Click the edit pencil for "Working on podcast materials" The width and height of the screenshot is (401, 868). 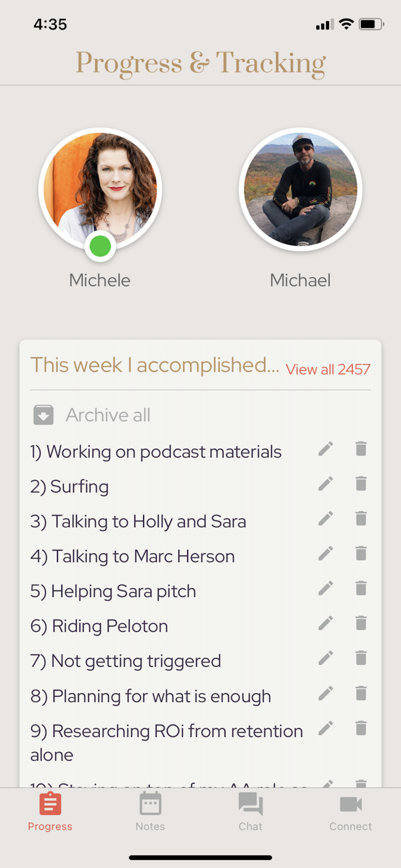click(326, 449)
